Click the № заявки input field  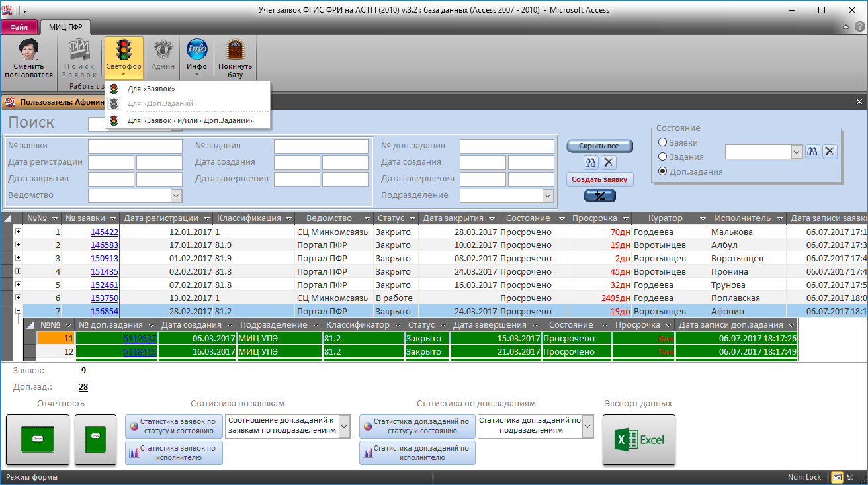(x=135, y=146)
